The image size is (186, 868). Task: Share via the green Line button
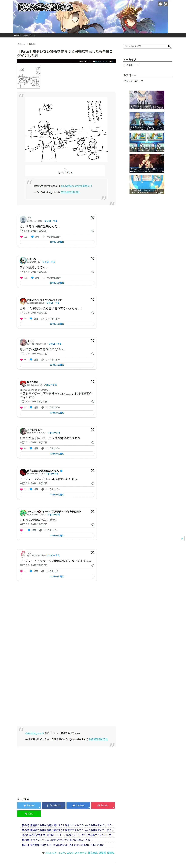coord(29,814)
